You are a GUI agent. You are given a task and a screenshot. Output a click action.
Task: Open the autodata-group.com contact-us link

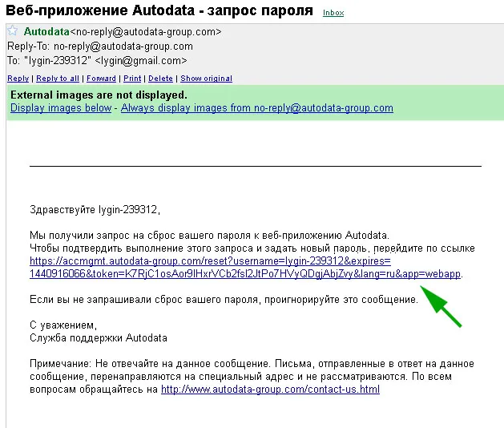pyautogui.click(x=270, y=390)
